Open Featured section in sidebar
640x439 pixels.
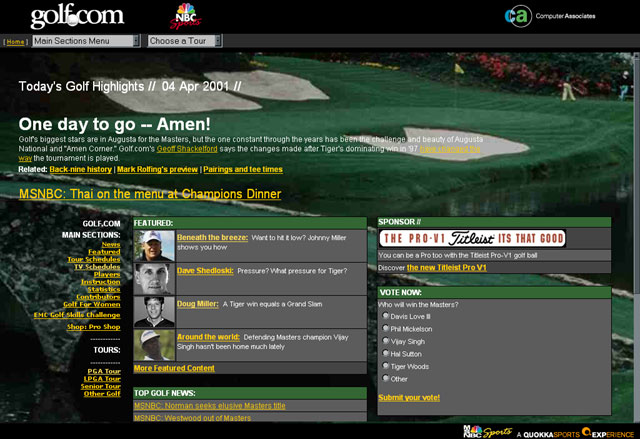(104, 252)
